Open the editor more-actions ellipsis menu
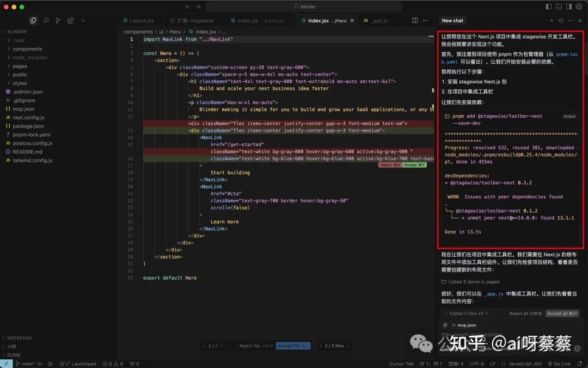Viewport: 588px width, 368px height. pos(425,20)
